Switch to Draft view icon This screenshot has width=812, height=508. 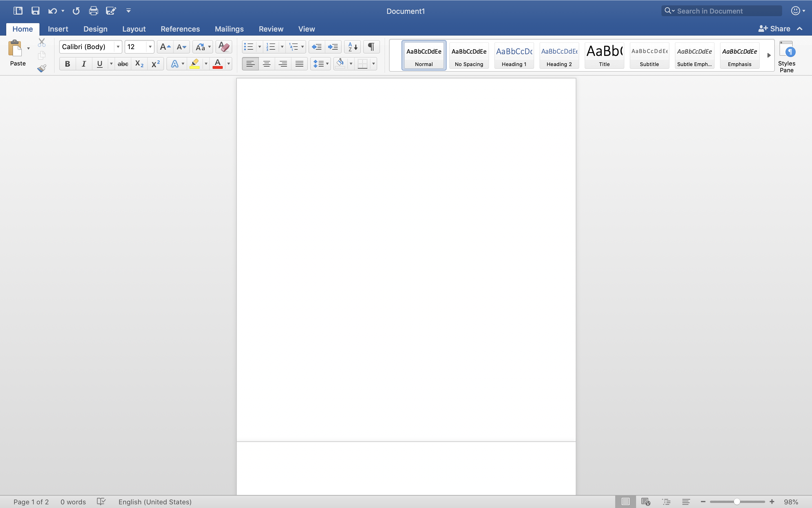pos(686,502)
